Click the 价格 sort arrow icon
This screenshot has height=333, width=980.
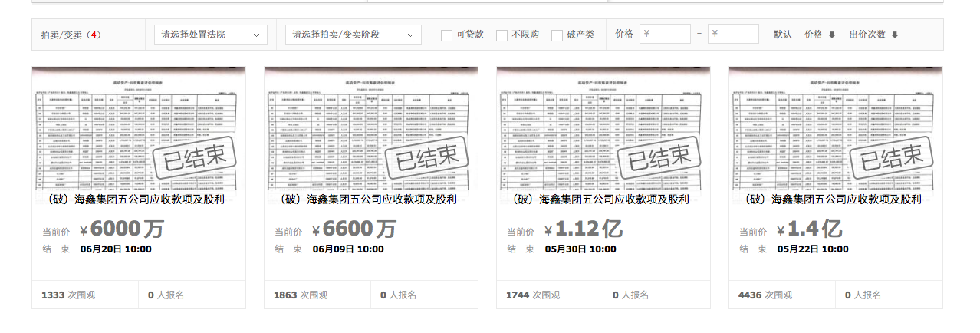click(831, 35)
